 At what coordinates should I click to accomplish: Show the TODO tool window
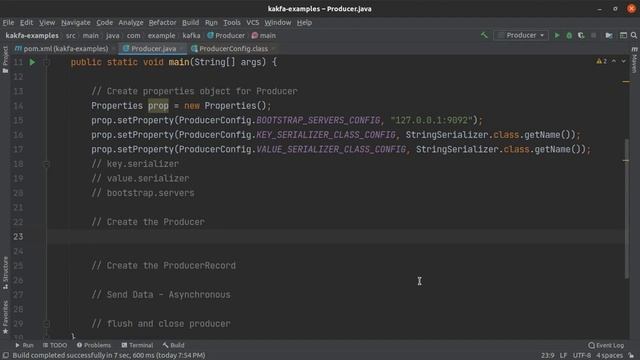[x=55, y=345]
